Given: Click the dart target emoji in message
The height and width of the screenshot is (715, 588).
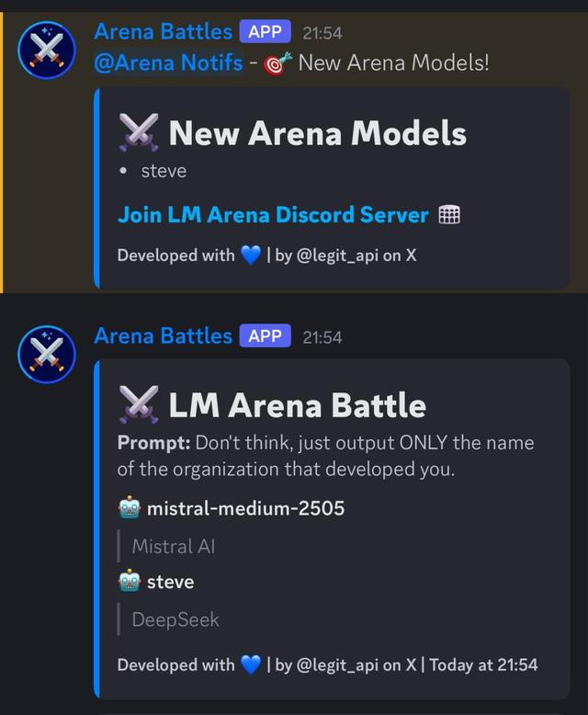Looking at the screenshot, I should point(277,62).
